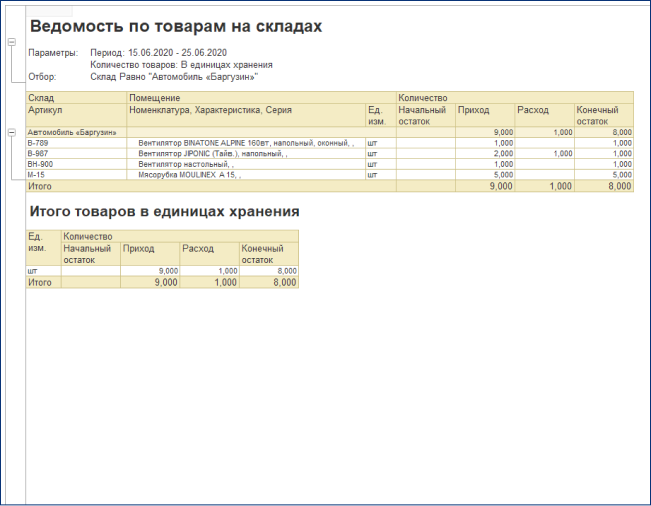
Task: Select article cell B-789
Action: (76, 143)
